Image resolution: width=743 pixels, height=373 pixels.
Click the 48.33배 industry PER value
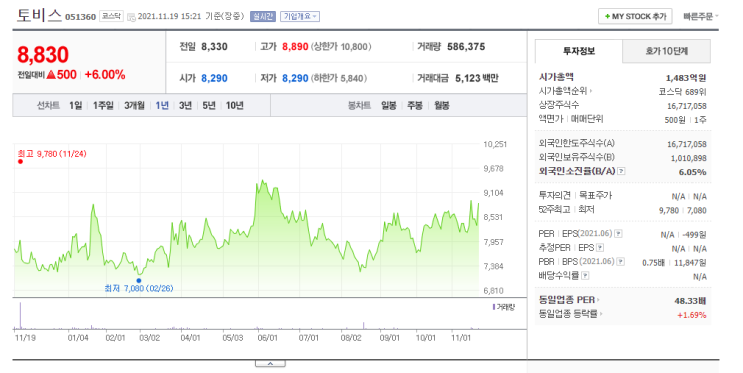[690, 300]
